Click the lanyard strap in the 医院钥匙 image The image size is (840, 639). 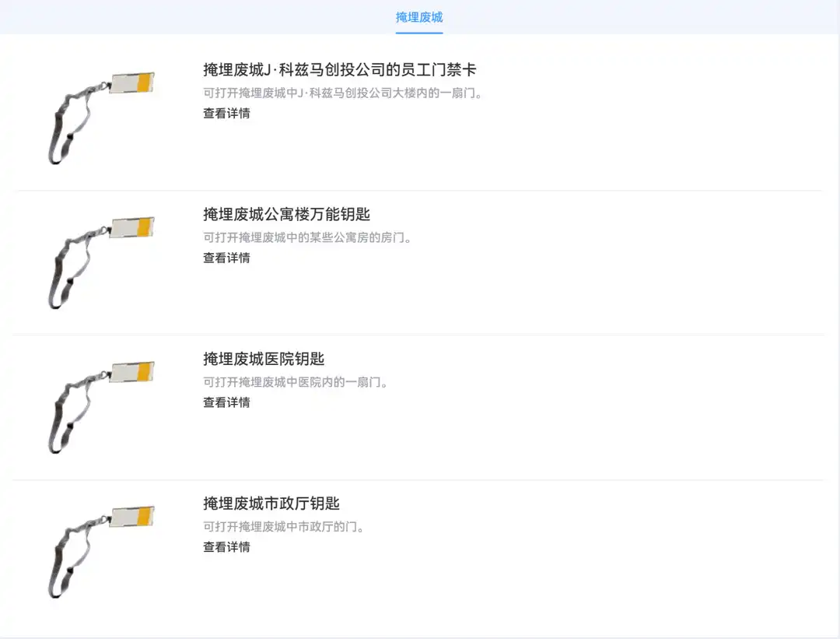tap(61, 424)
